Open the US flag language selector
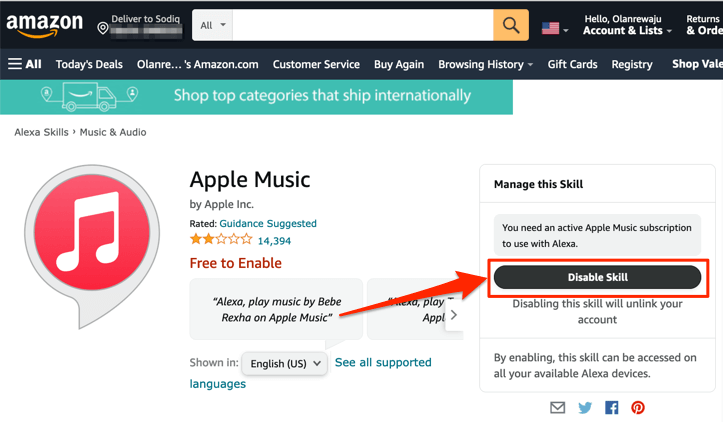 click(x=554, y=28)
